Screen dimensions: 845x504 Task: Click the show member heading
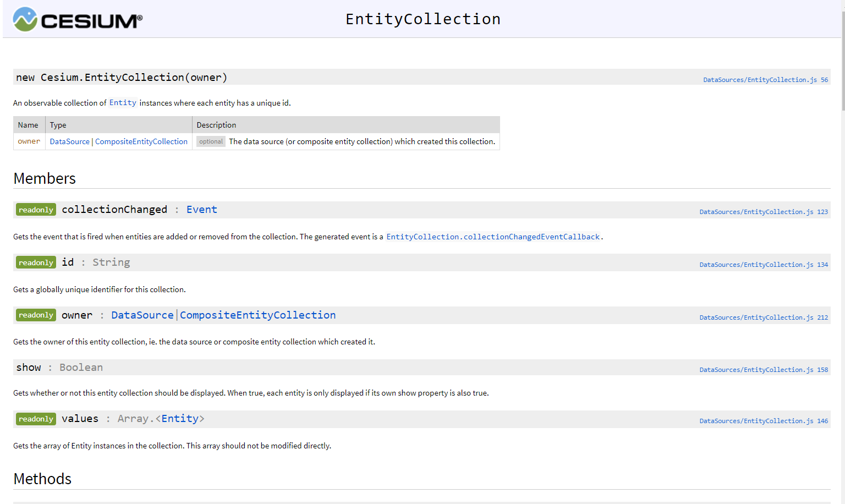[x=29, y=368]
